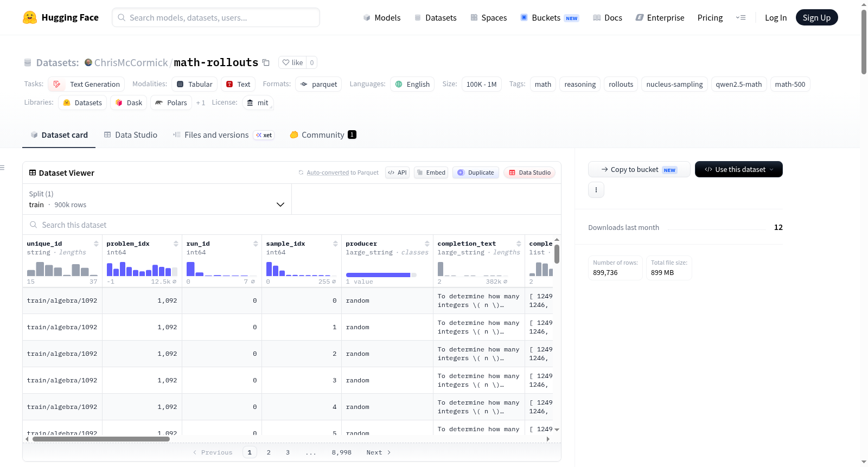Select the nucleus-sampling tag
Screen dimensions: 868x467
point(674,84)
